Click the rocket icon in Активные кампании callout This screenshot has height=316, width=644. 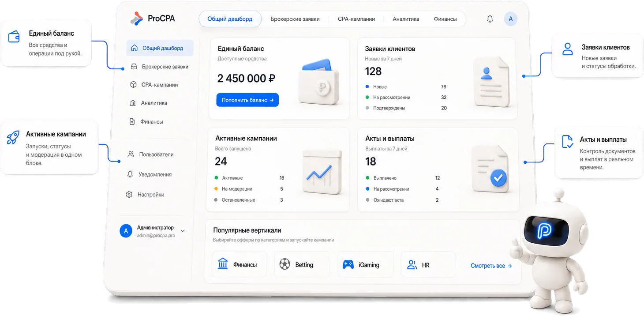click(13, 137)
